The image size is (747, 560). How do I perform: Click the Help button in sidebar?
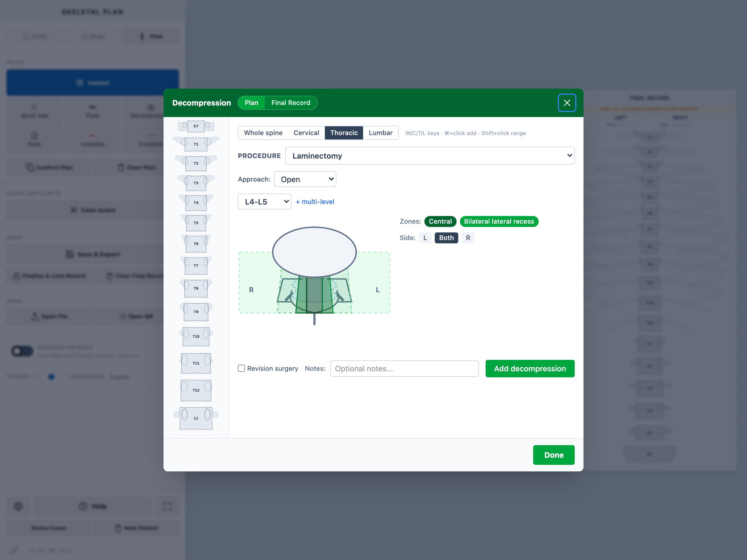[92, 506]
